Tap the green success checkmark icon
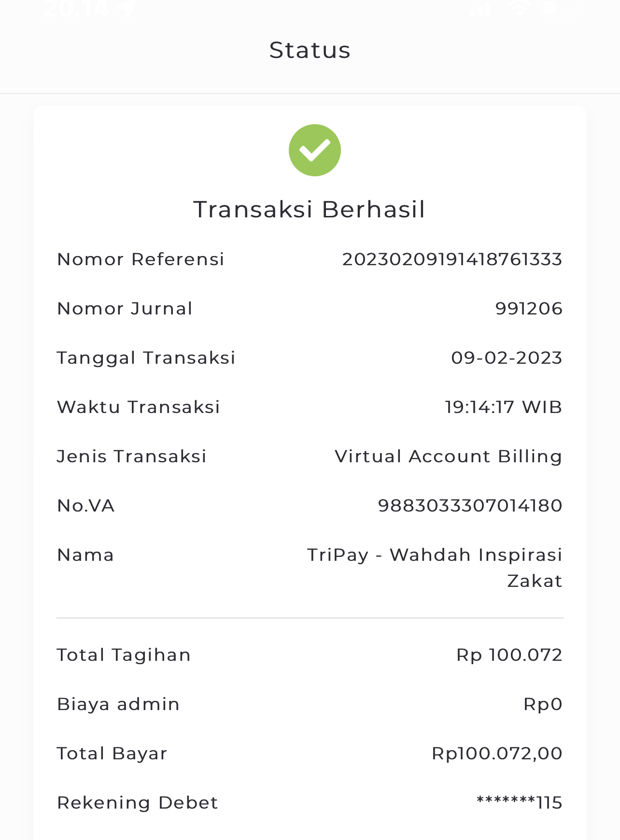The width and height of the screenshot is (620, 840). (x=315, y=150)
